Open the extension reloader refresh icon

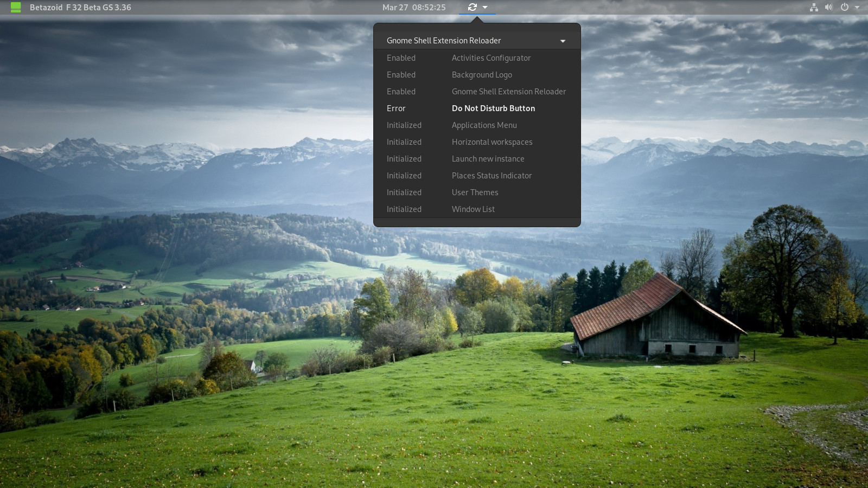pos(473,7)
